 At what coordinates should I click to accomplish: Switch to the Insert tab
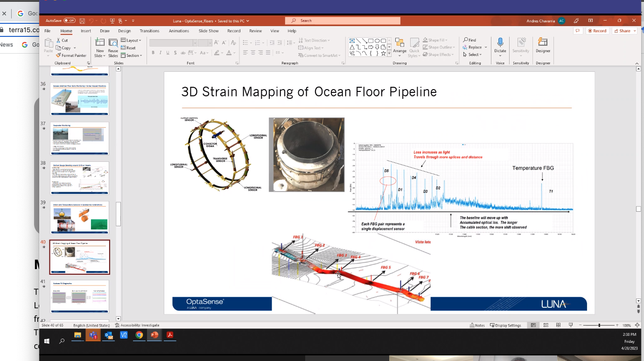click(x=86, y=31)
